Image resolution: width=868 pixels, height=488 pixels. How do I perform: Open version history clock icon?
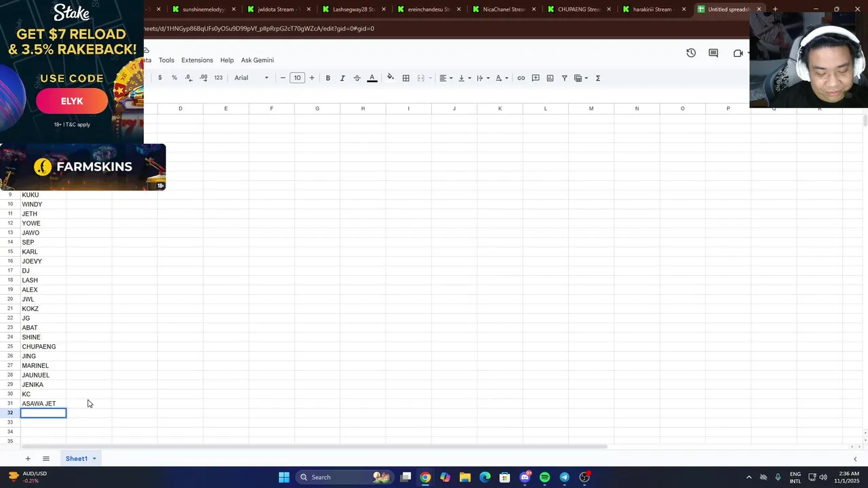[691, 53]
